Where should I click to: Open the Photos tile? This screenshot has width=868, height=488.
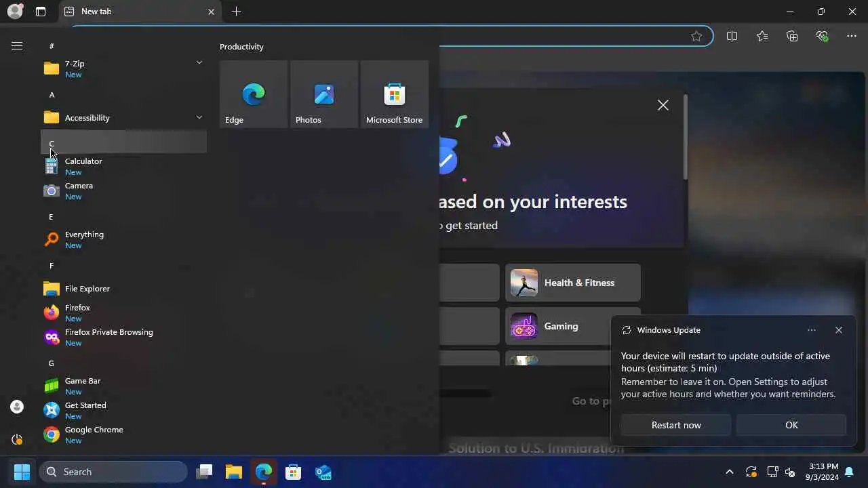pyautogui.click(x=324, y=94)
